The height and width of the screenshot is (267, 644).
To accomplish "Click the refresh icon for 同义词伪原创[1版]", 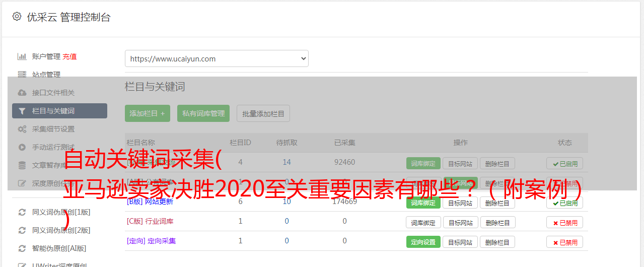I will [x=22, y=212].
